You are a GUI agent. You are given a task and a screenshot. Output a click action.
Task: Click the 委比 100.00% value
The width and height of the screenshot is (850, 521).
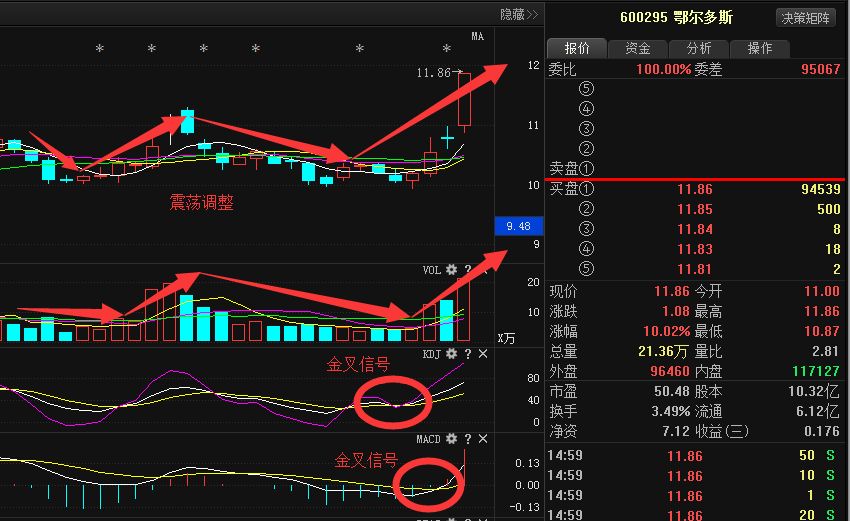664,69
